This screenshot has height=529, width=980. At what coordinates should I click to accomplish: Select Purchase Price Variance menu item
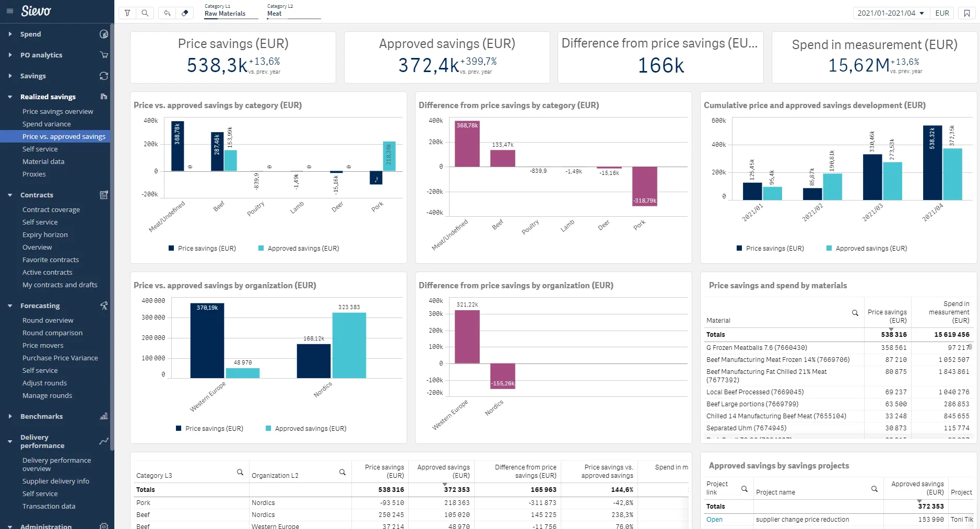coord(60,358)
